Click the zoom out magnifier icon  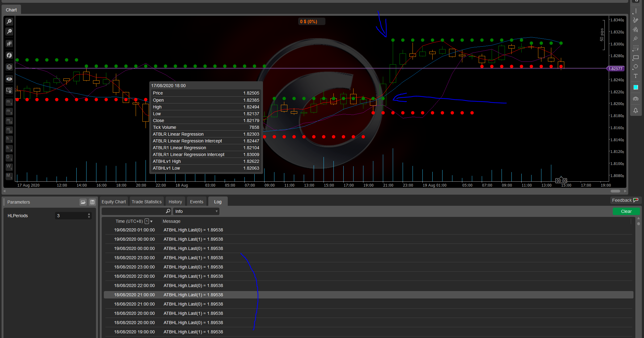(x=9, y=31)
